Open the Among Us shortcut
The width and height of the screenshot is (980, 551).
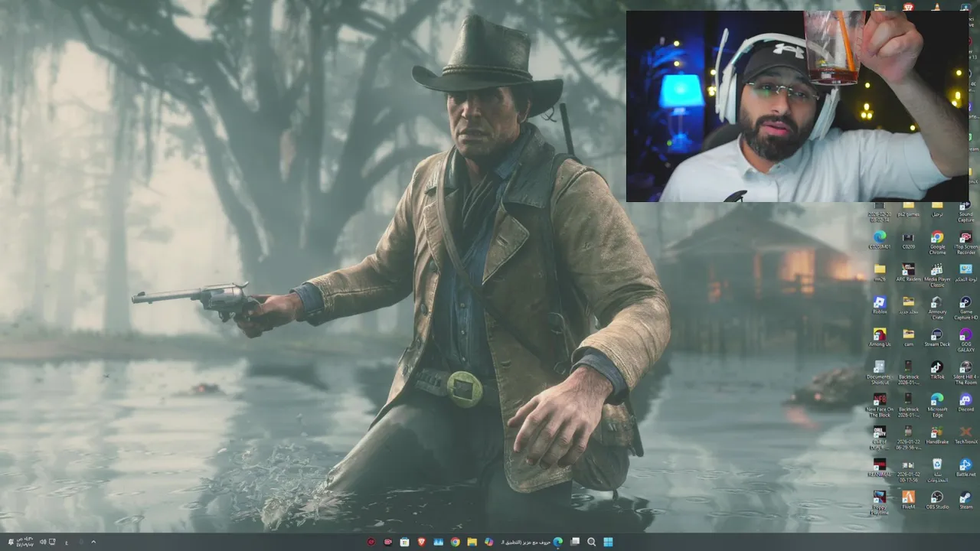coord(880,337)
